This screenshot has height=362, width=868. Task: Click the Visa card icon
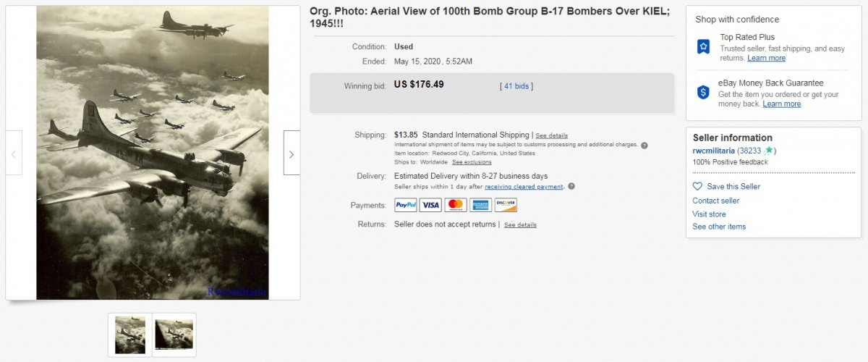430,205
